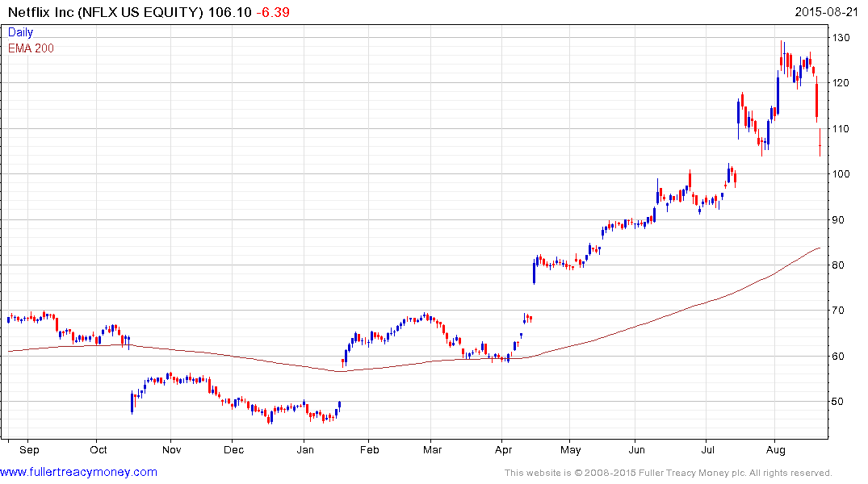
Task: Click the Fuller Treacy Money copyright notice
Action: point(669,473)
